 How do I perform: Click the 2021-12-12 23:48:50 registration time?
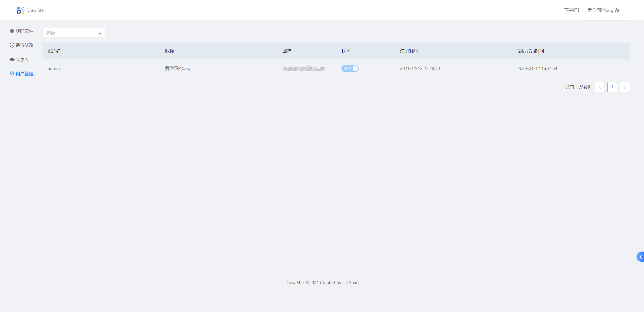point(420,68)
